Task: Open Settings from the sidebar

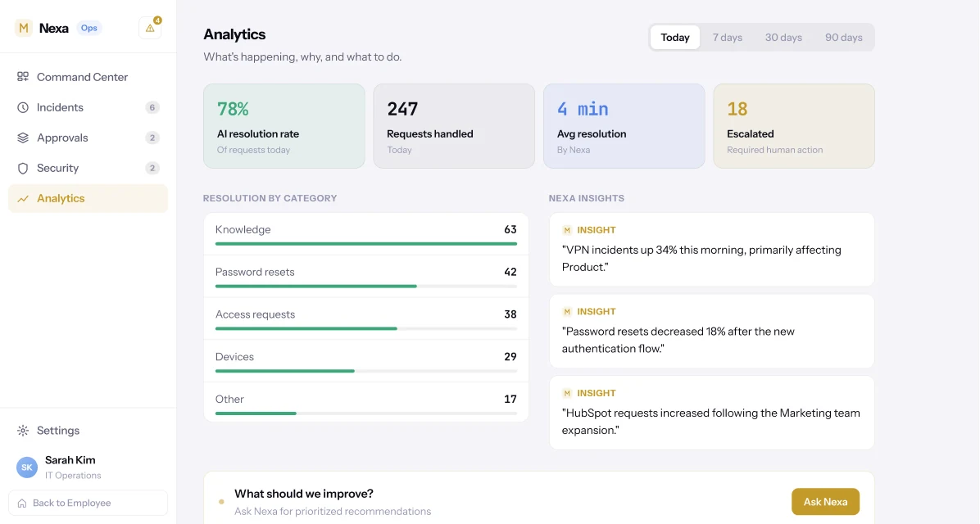Action: [x=88, y=431]
